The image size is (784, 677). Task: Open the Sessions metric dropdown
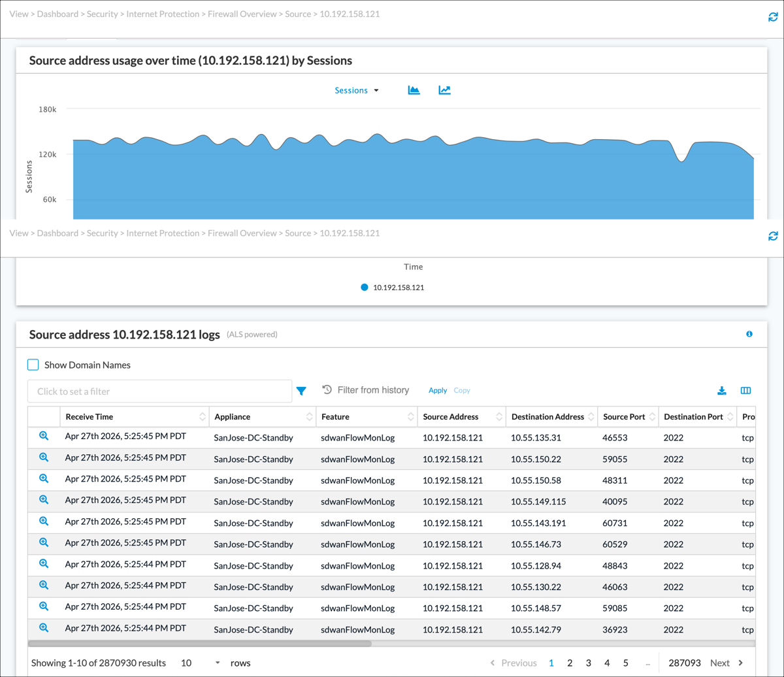pyautogui.click(x=357, y=90)
